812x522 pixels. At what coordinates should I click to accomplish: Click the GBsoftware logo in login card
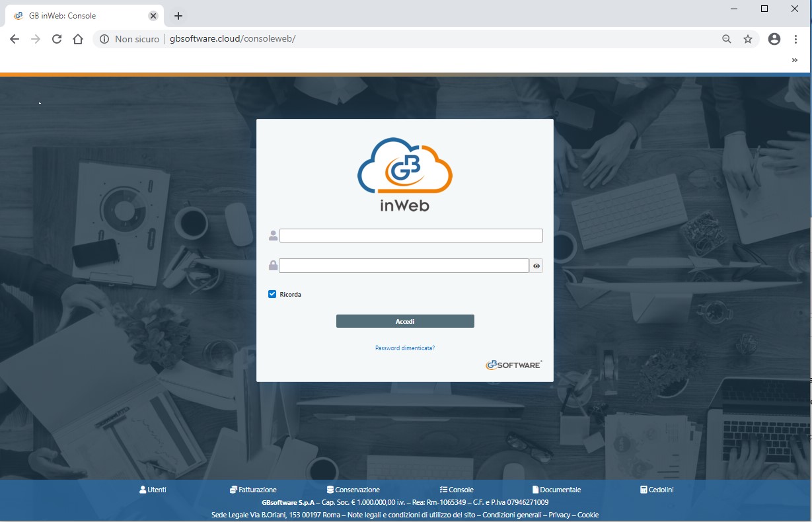(514, 365)
